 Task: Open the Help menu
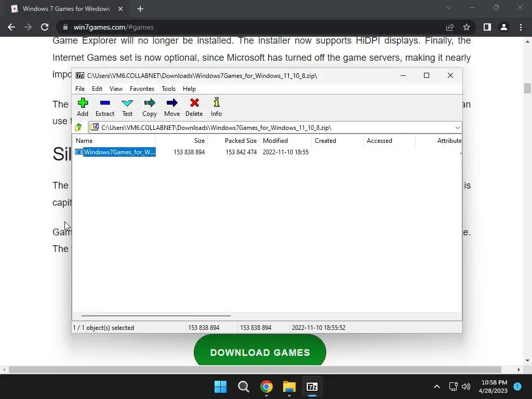point(189,88)
